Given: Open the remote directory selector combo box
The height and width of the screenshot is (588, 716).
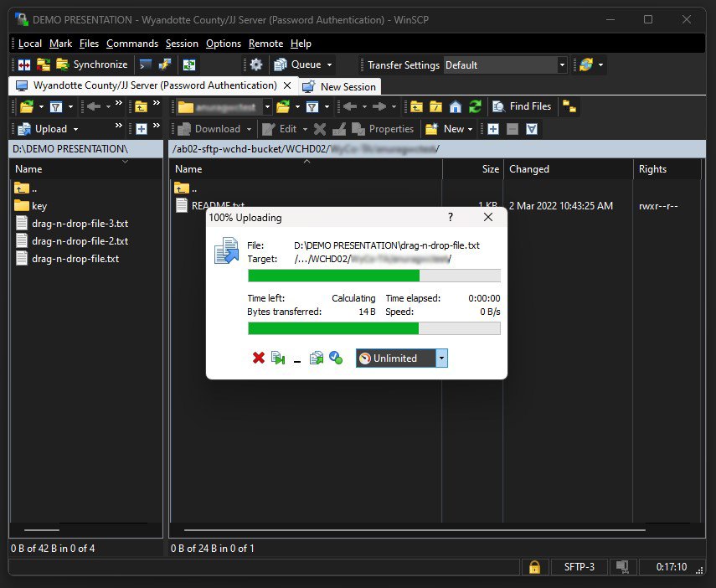Looking at the screenshot, I should [224, 107].
